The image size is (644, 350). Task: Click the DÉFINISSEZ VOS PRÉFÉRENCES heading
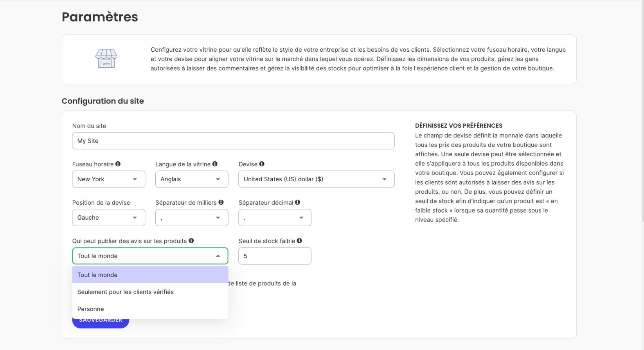459,126
